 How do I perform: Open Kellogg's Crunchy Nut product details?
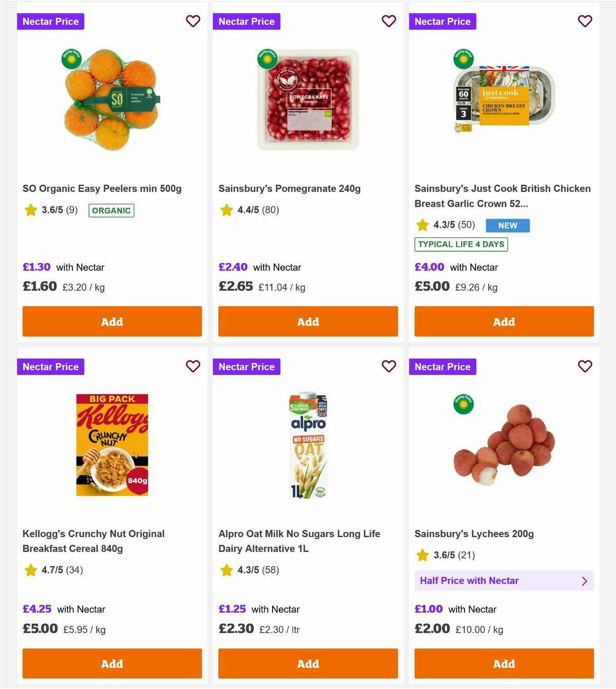(x=93, y=541)
